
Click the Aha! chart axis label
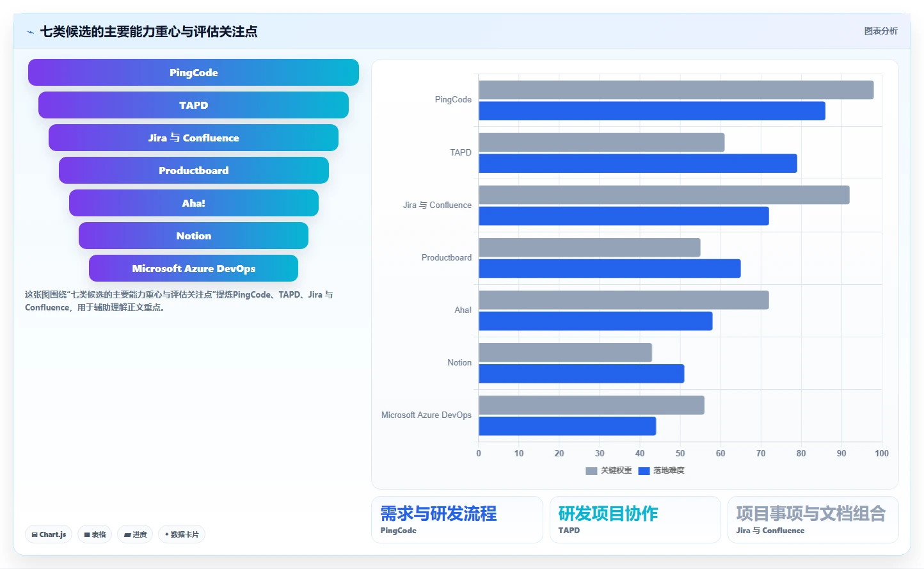point(463,310)
